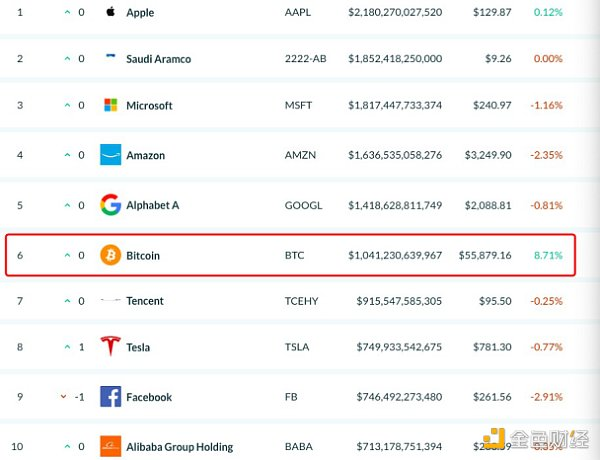
Task: Click the Alibaba logo icon
Action: [x=110, y=446]
